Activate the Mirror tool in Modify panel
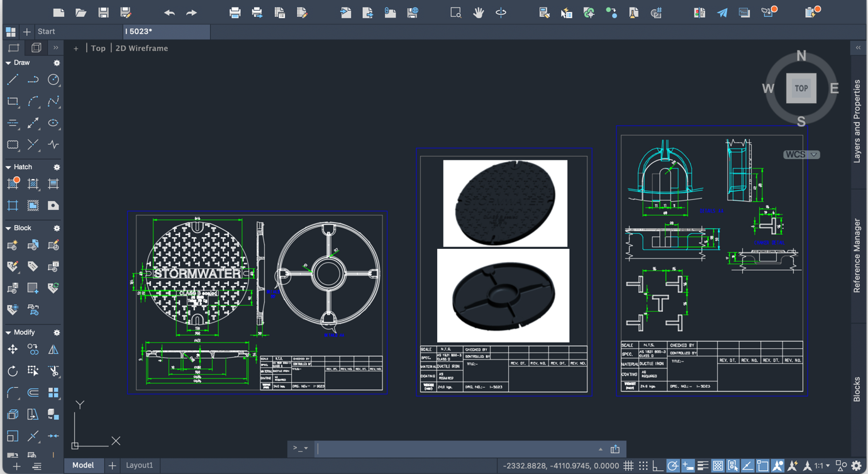This screenshot has height=474, width=868. click(53, 350)
